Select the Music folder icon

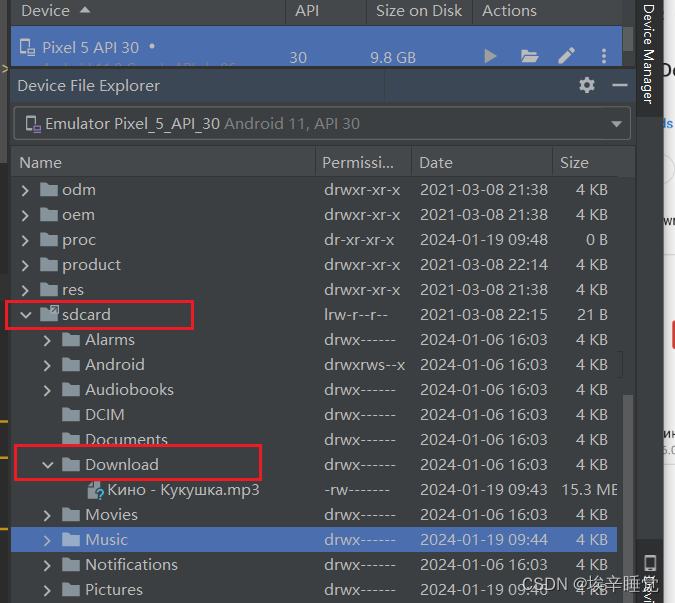click(x=71, y=539)
